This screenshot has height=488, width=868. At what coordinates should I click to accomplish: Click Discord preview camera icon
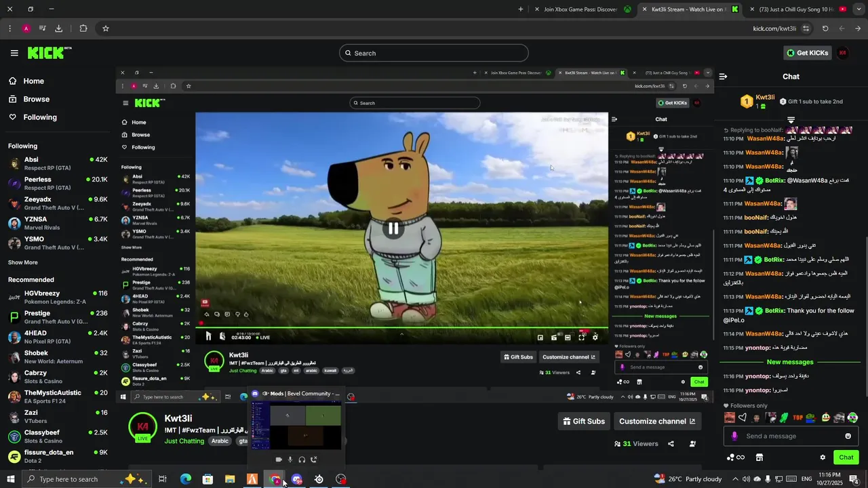tap(278, 460)
